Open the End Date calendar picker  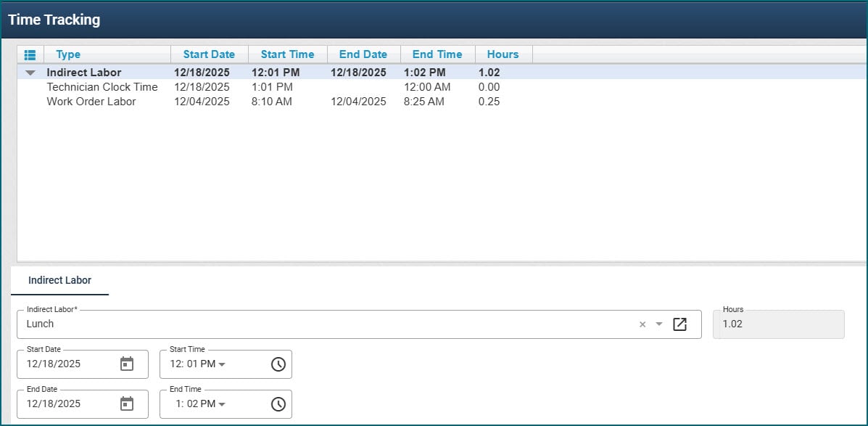coord(127,404)
